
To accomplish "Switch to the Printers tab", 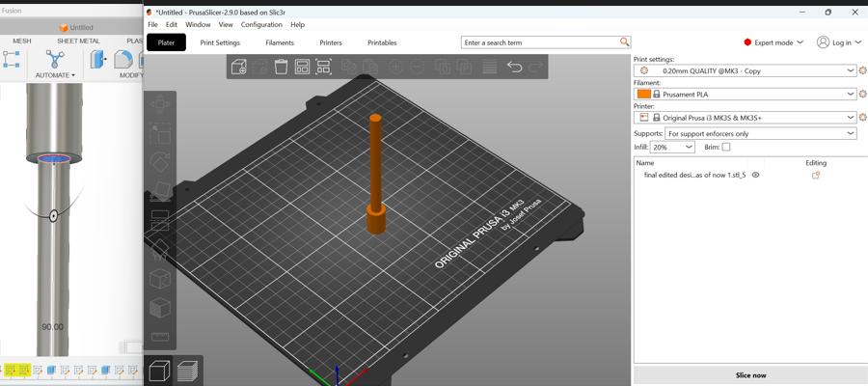I will [x=331, y=42].
